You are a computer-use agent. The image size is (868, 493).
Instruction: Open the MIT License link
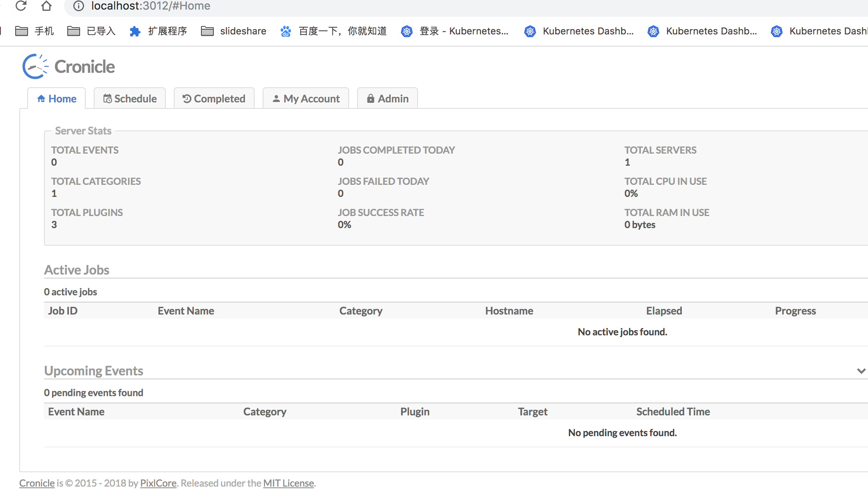(288, 483)
